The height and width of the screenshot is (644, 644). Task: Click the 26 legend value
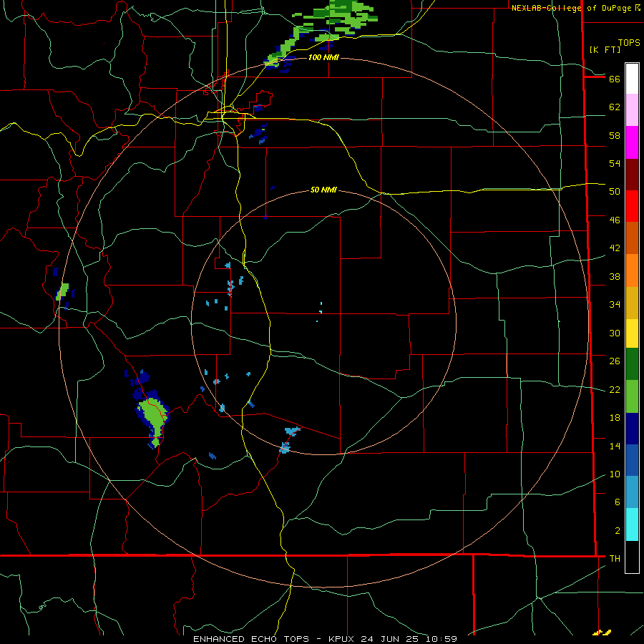tap(615, 361)
